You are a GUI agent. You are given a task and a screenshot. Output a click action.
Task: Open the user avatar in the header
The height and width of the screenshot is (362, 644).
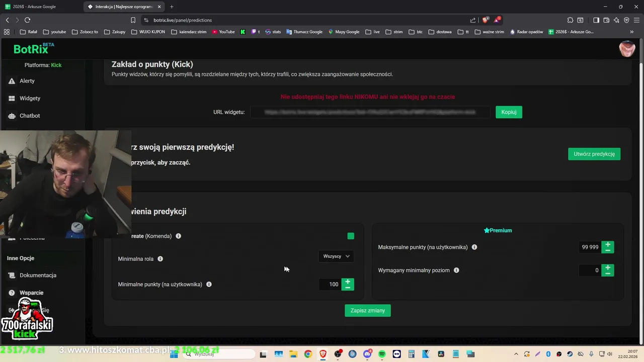(x=627, y=49)
